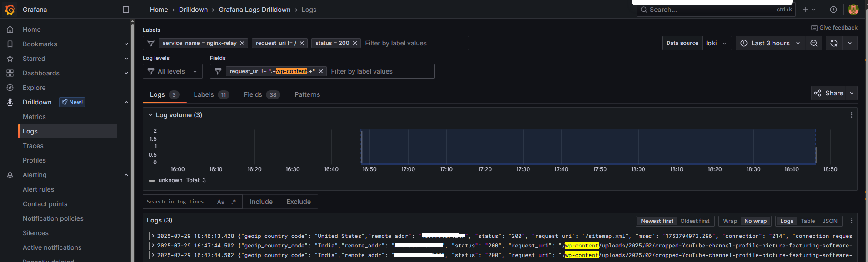This screenshot has width=868, height=262.
Task: Open Alert rules in sidebar
Action: pos(38,189)
